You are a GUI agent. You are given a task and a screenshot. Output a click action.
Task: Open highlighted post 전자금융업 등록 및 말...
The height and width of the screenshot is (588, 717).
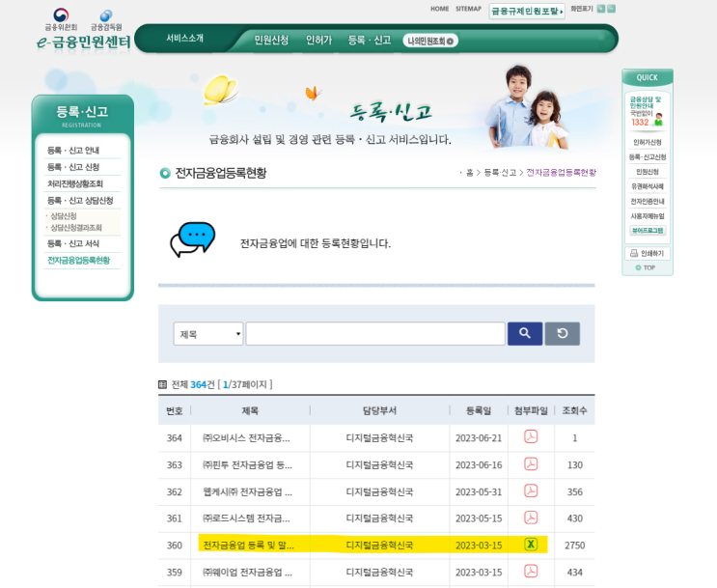[248, 545]
